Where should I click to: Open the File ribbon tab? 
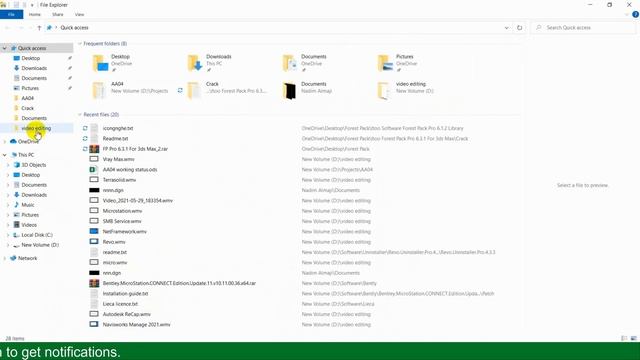tap(11, 14)
